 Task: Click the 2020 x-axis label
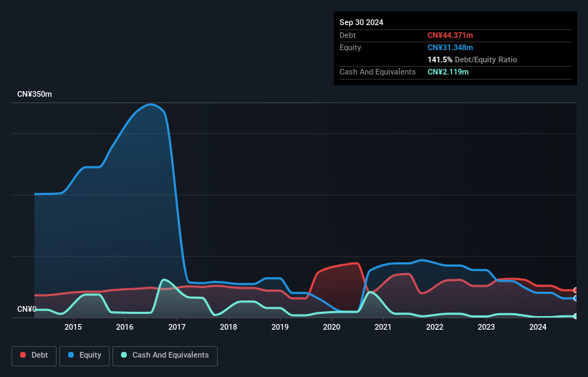pos(332,327)
